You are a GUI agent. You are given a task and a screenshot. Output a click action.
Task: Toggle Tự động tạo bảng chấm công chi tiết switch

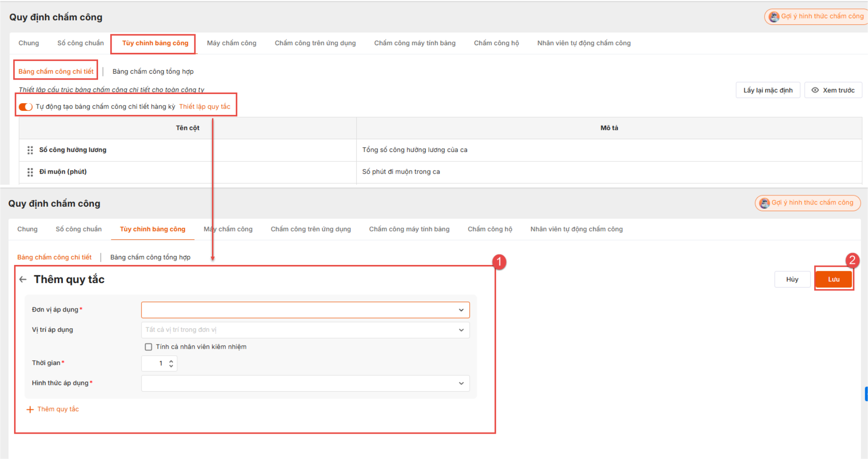pyautogui.click(x=25, y=107)
